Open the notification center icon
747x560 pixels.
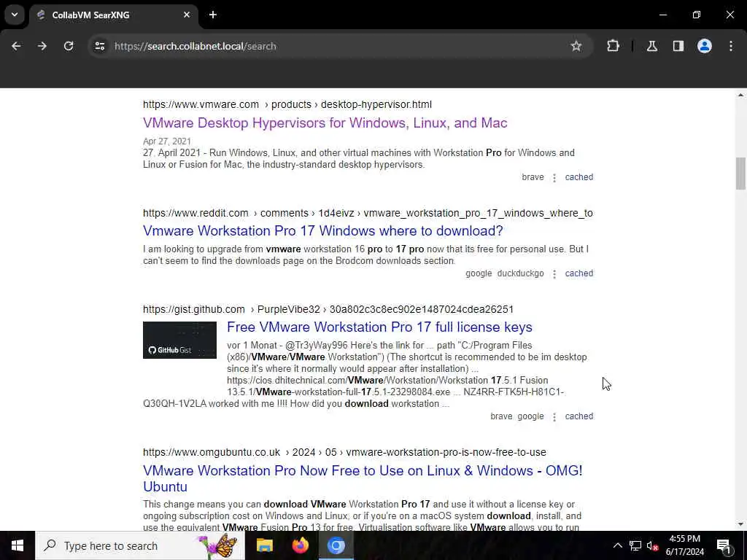tap(724, 545)
